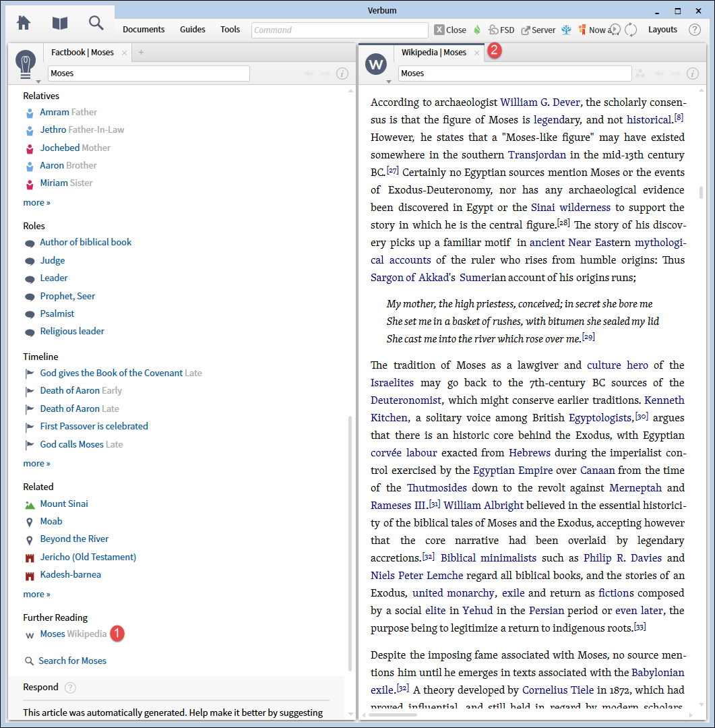Click the Wikipedia Moses search field

coord(515,73)
